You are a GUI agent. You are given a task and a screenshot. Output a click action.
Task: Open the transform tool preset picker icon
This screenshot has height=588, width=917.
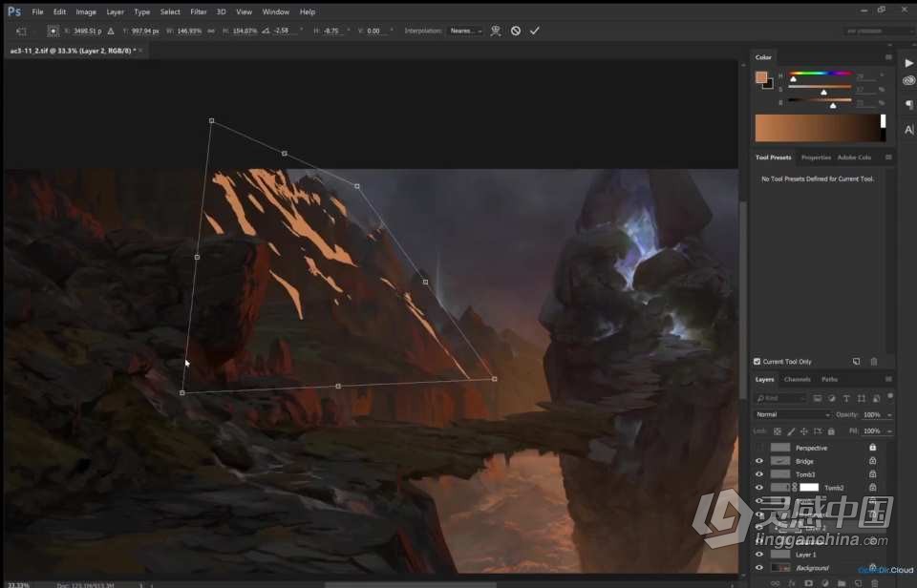pyautogui.click(x=22, y=31)
